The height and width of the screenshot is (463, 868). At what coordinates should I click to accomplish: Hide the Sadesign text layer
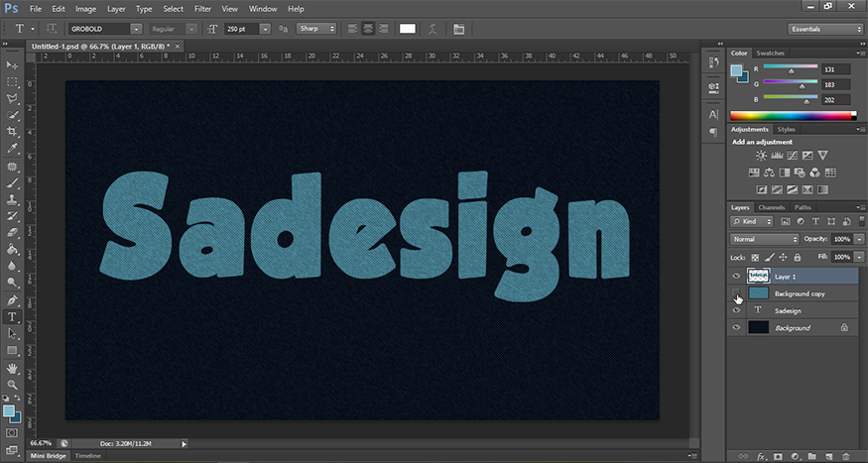(x=736, y=310)
